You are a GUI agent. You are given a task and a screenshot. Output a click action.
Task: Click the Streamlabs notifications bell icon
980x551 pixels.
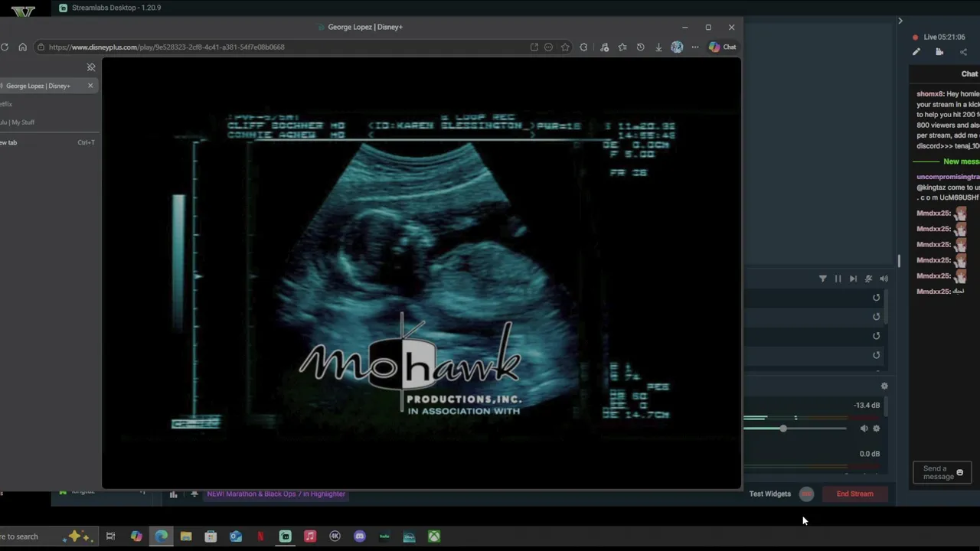tap(194, 494)
